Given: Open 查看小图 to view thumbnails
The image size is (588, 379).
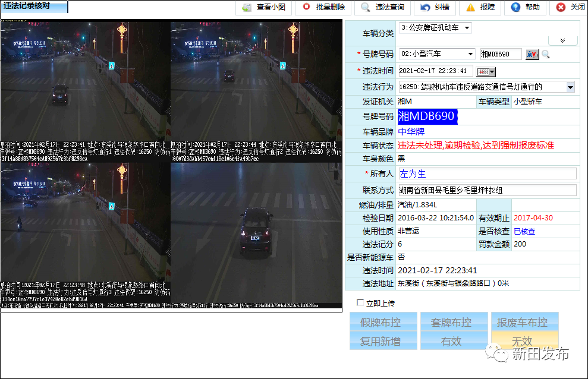Looking at the screenshot, I should click(265, 7).
